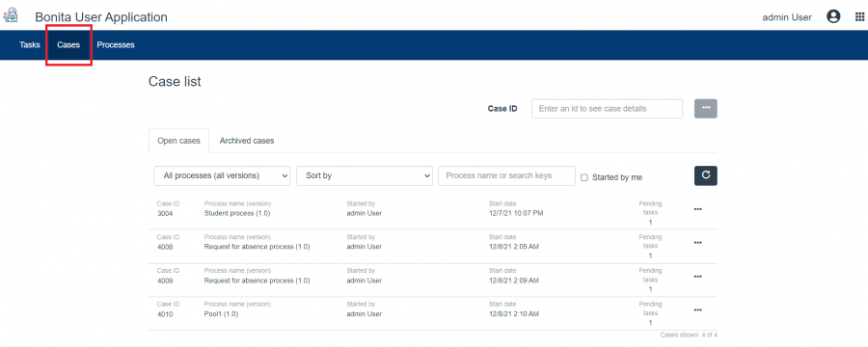Click the refresh case list button

(706, 175)
